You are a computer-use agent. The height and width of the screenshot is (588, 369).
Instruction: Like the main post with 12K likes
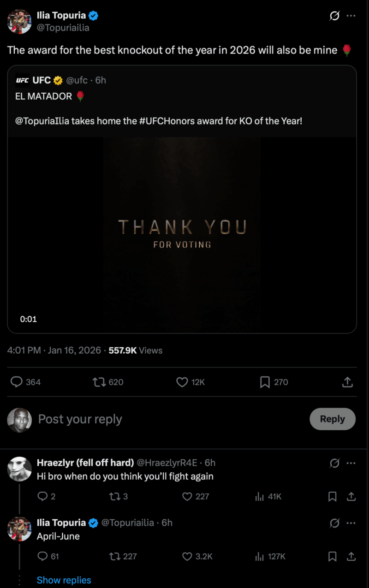click(182, 382)
